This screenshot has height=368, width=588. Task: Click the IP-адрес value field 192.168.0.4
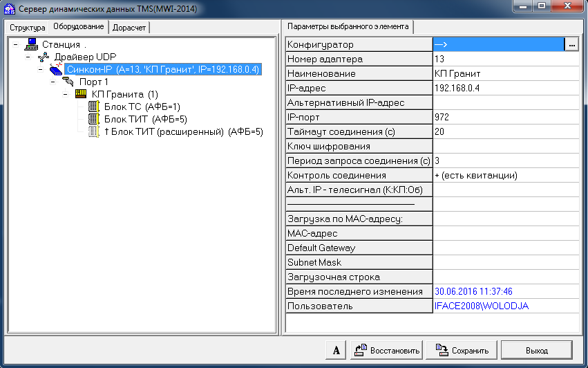pos(506,88)
